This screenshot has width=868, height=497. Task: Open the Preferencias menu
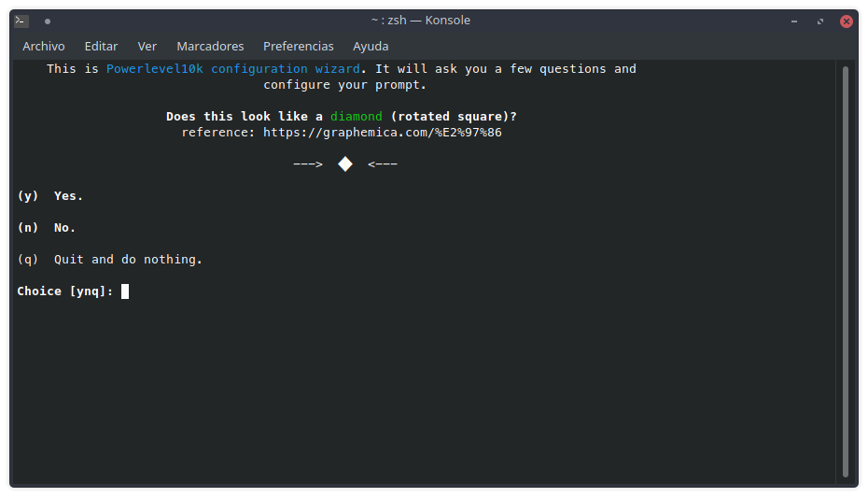click(x=299, y=46)
